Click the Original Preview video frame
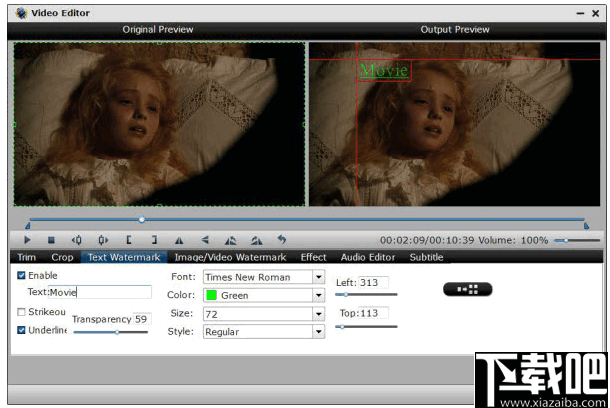 [160, 124]
